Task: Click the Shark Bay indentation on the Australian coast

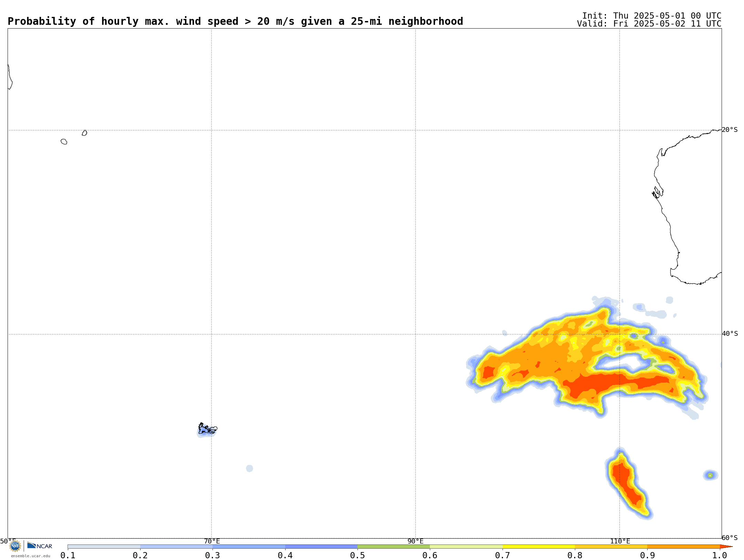Action: pyautogui.click(x=657, y=192)
